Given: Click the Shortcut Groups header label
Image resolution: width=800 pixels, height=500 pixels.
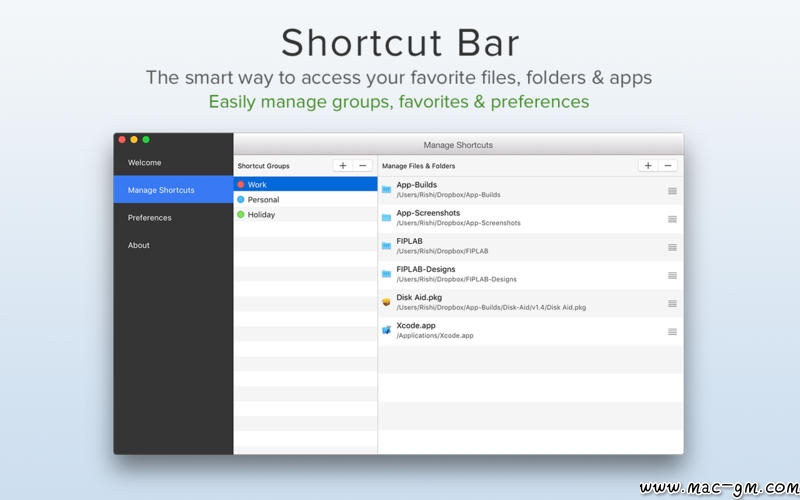Looking at the screenshot, I should [x=263, y=166].
